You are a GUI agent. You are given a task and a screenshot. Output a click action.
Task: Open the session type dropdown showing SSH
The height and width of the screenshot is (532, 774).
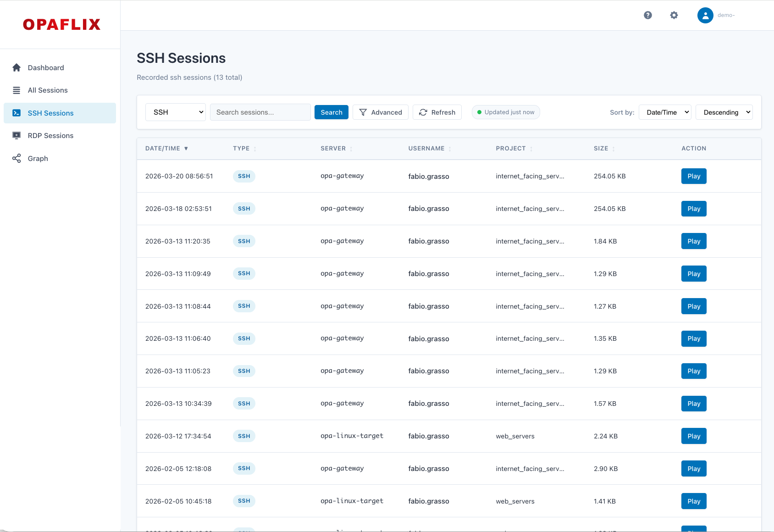[x=175, y=112]
